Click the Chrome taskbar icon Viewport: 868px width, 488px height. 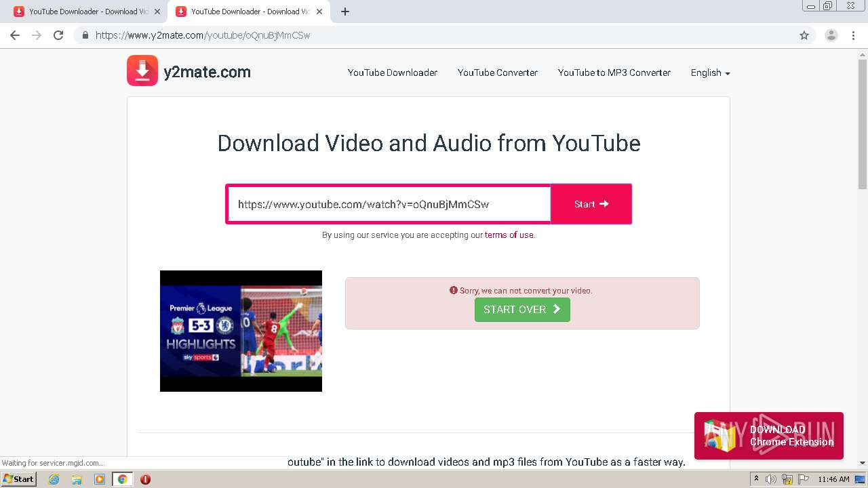pos(123,479)
